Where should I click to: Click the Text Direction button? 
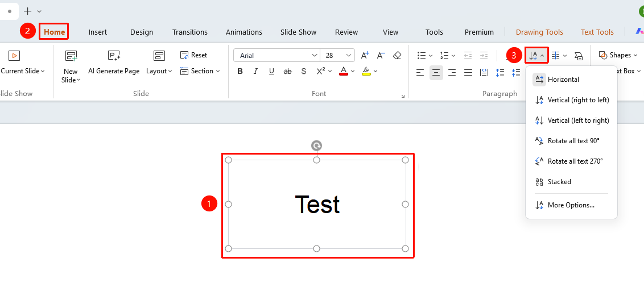(537, 55)
